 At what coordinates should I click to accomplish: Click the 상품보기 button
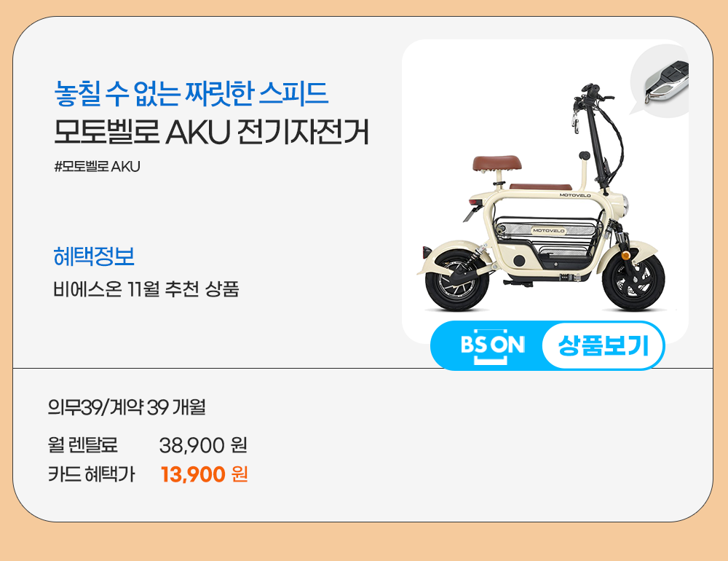tap(603, 345)
